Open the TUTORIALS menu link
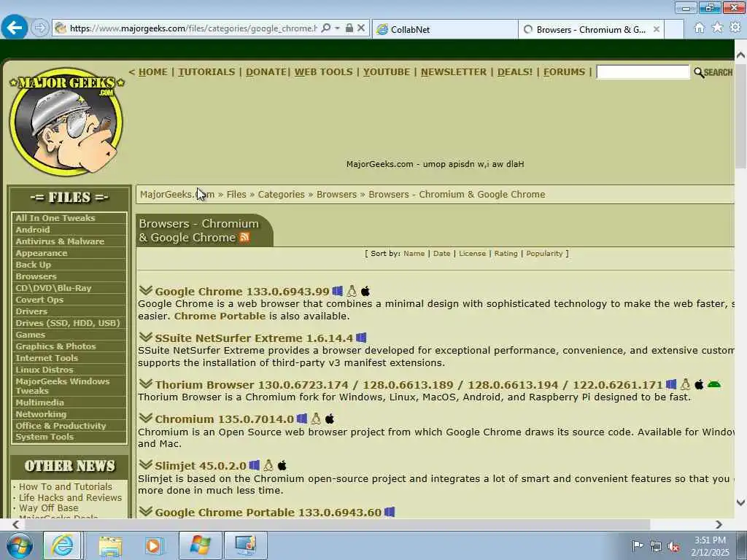 206,72
